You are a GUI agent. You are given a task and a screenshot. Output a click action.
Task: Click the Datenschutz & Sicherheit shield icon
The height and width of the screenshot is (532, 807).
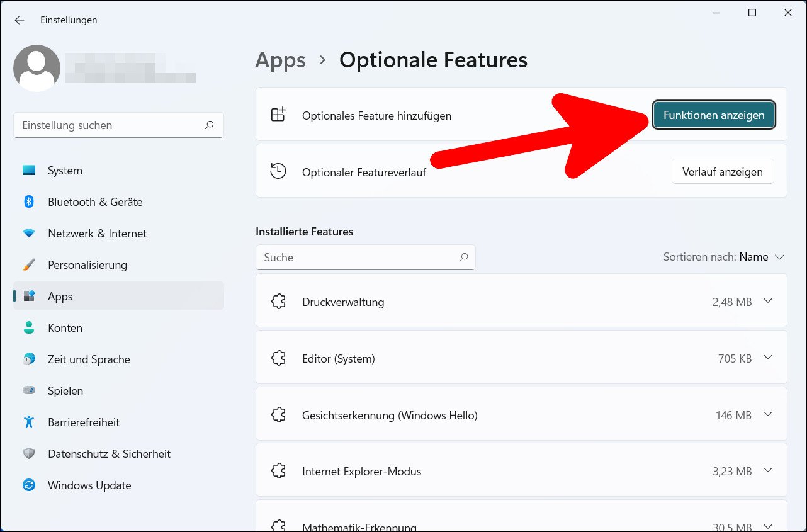pos(29,454)
